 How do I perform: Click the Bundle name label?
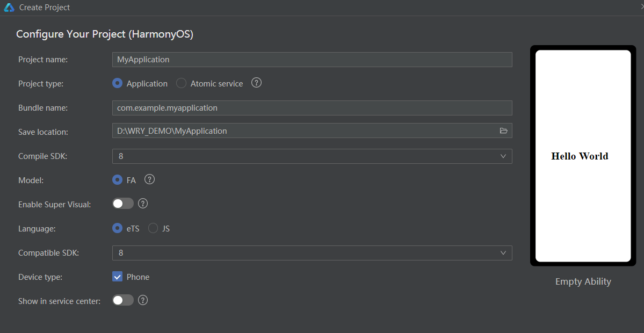point(43,107)
